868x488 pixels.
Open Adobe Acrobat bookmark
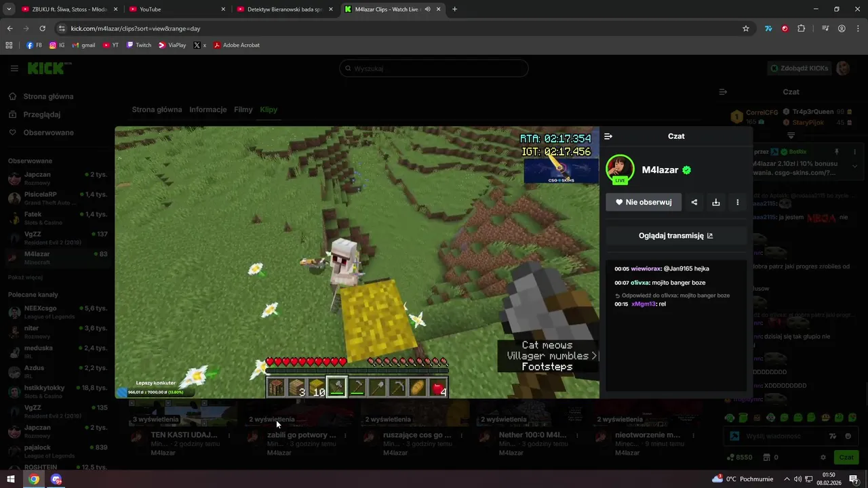(x=237, y=45)
